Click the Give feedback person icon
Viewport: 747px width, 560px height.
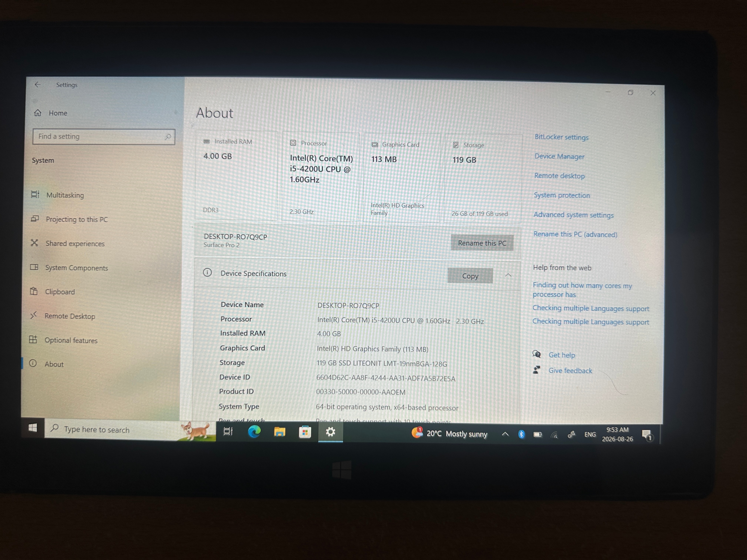[x=537, y=370]
